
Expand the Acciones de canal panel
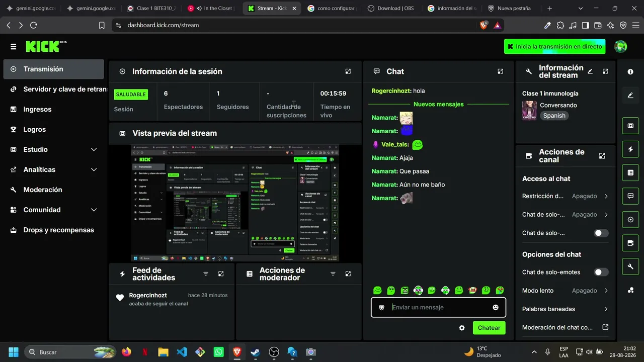[x=602, y=156]
